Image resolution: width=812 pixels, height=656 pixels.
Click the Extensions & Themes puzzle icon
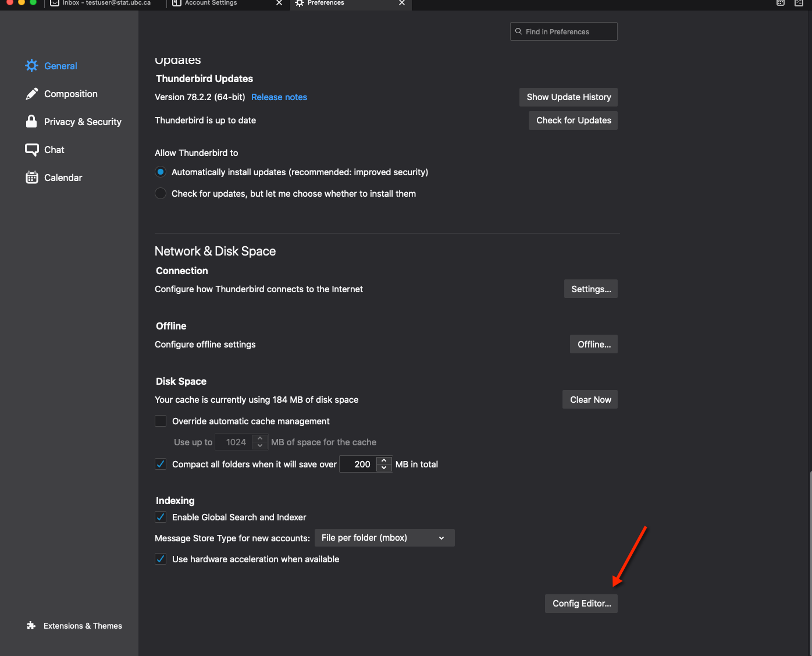point(31,626)
